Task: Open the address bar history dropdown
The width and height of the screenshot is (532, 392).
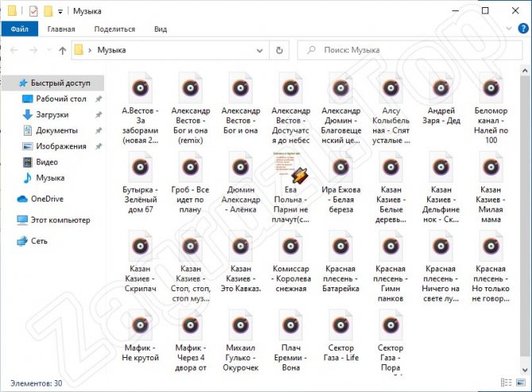Action: coord(260,50)
